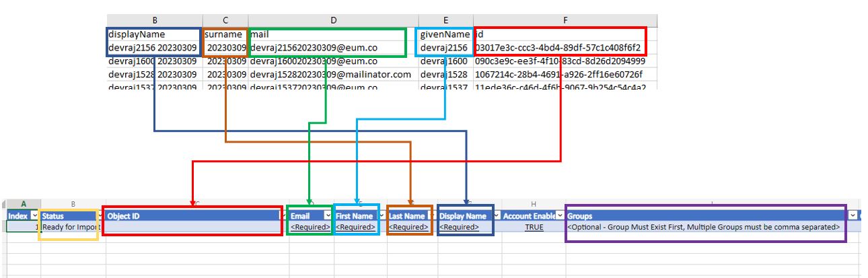Select column H header in bottom sheet
The width and height of the screenshot is (868, 278).
[x=534, y=204]
